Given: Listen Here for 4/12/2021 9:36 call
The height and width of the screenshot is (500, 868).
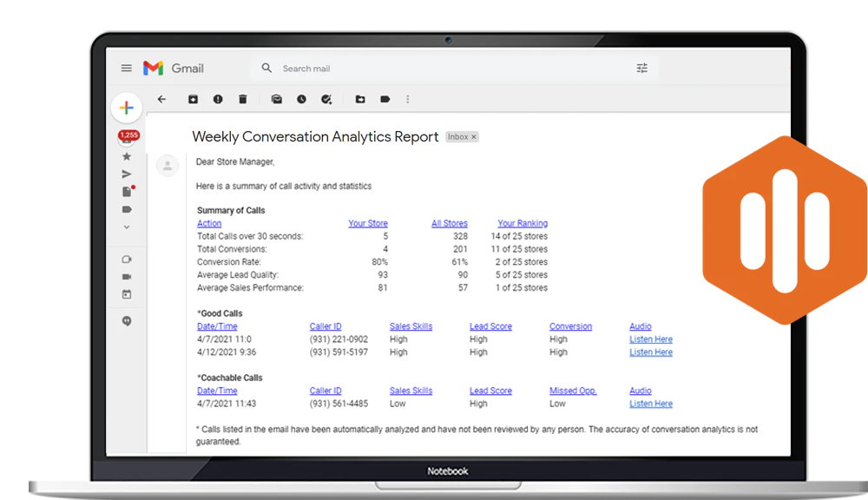Looking at the screenshot, I should point(651,352).
